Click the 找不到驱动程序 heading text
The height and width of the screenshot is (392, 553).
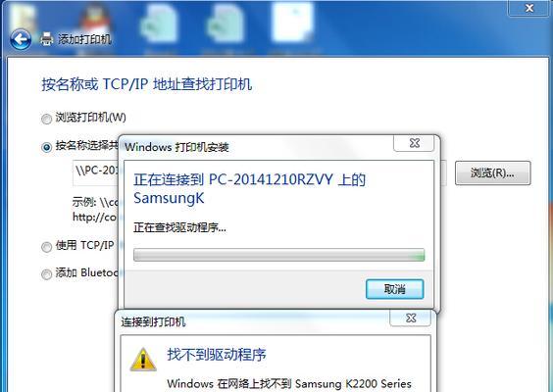point(217,355)
